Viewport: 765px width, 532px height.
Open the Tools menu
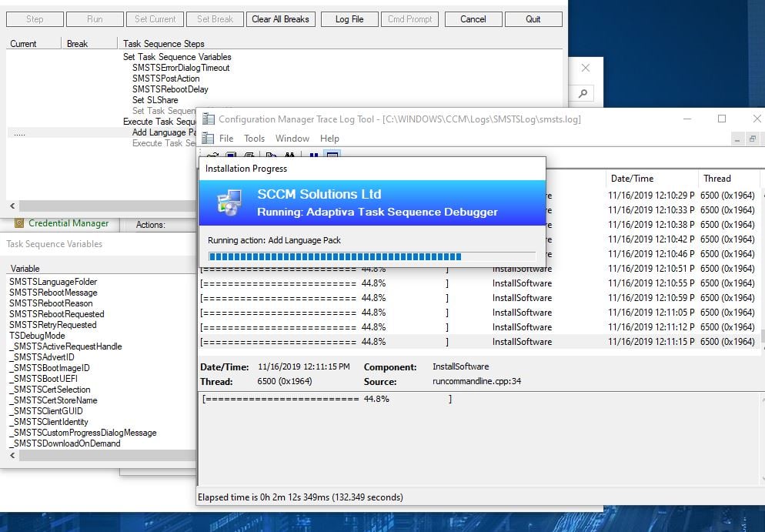254,138
